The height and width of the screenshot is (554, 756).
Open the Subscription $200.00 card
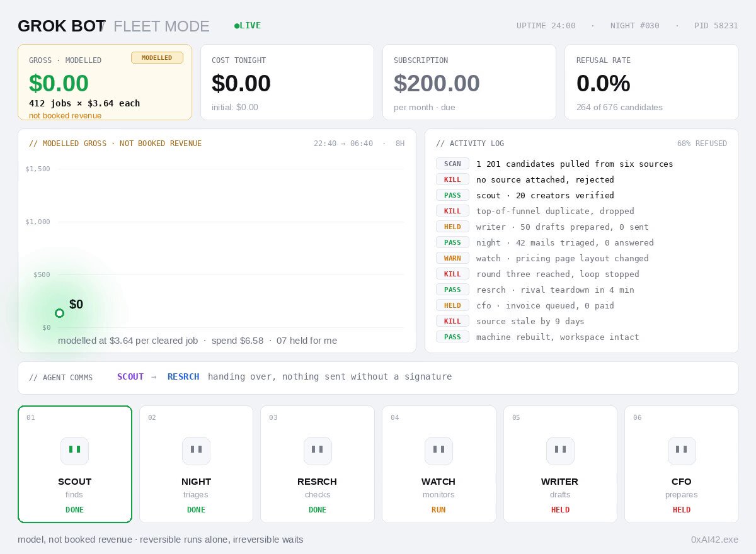[469, 82]
